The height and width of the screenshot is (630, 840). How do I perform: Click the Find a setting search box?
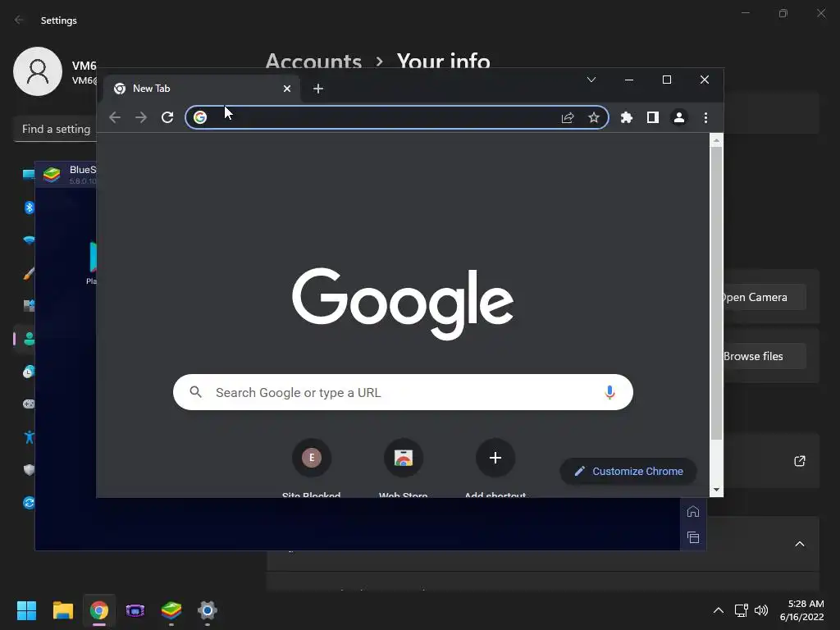click(x=56, y=129)
